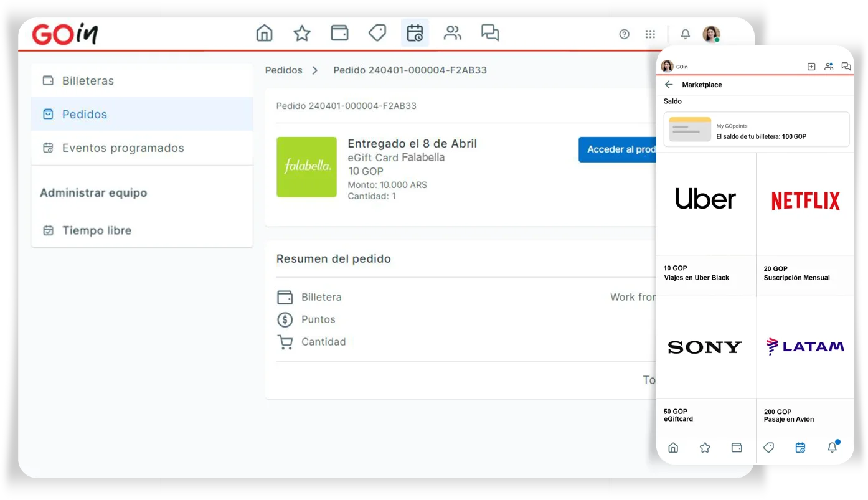Open wallet in mobile bottom bar

click(737, 448)
